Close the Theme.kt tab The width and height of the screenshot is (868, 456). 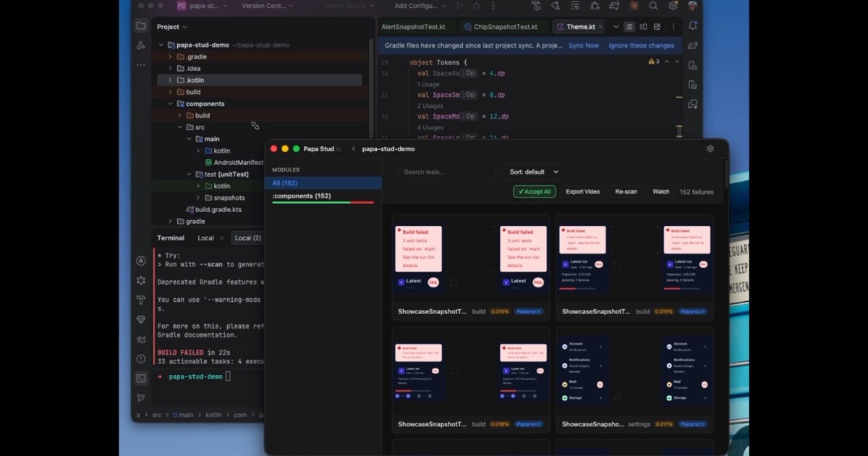[601, 27]
